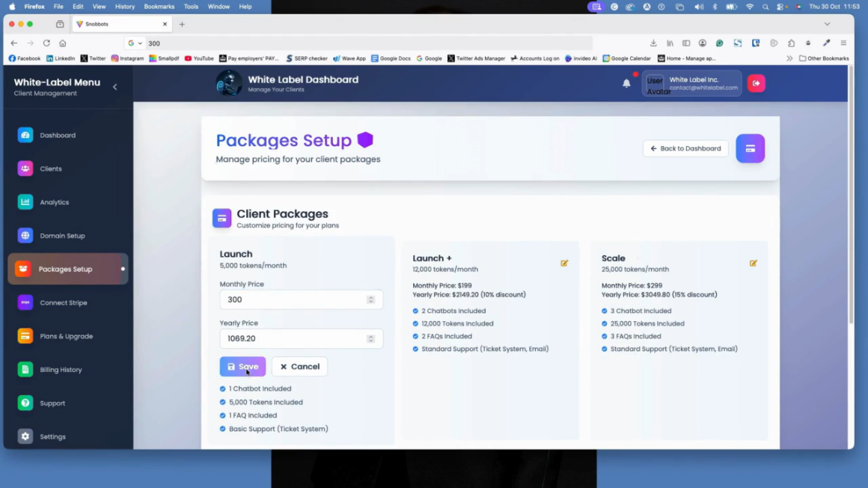Screen dimensions: 868x488
Task: Collapse the White-Label Menu sidebar
Action: [115, 87]
